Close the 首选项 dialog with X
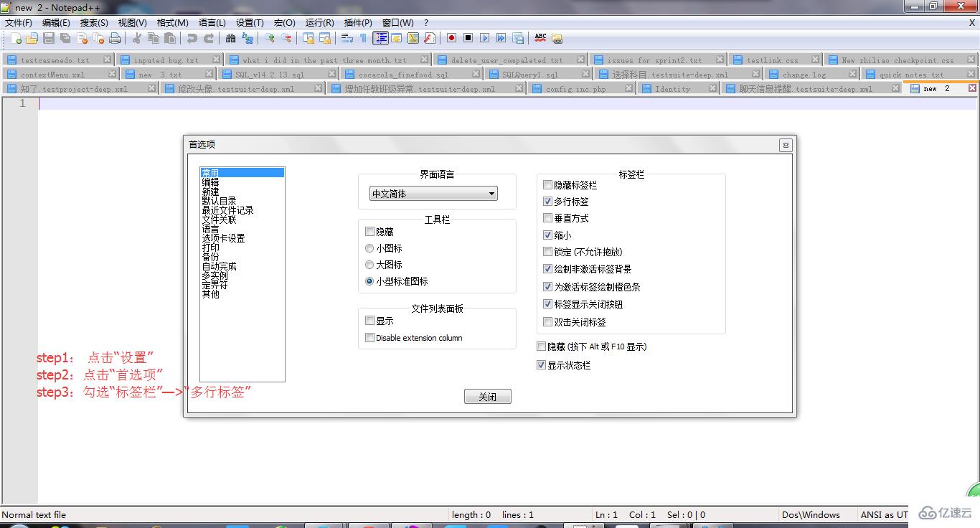This screenshot has width=980, height=528. 786,145
